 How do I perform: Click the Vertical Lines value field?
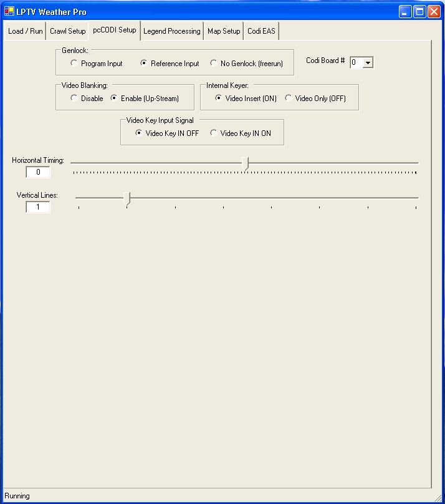(x=38, y=207)
